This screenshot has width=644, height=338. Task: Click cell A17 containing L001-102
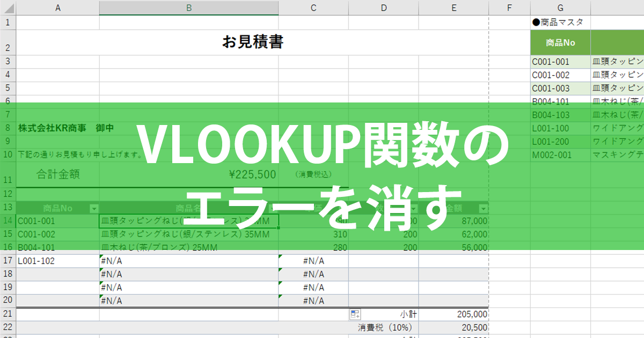(x=58, y=261)
